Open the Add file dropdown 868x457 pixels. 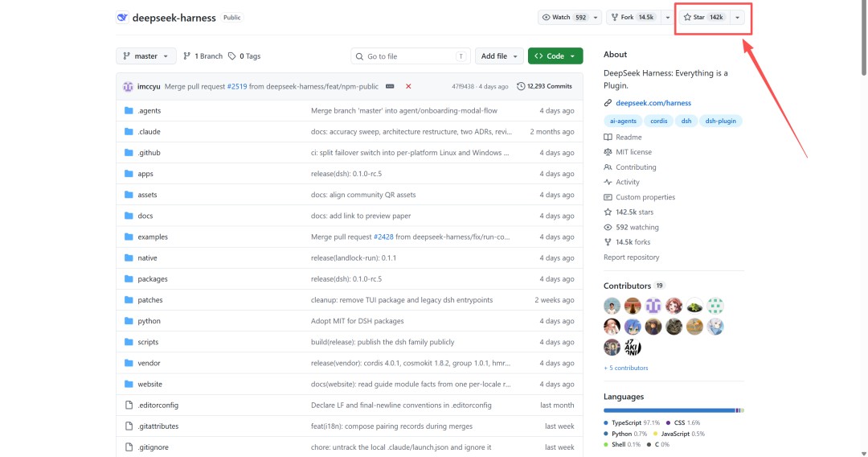tap(499, 56)
